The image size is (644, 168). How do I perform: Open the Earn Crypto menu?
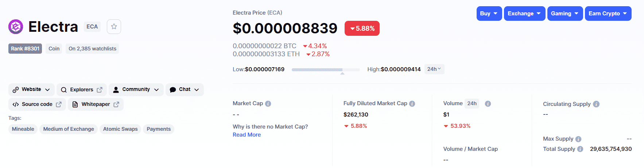pyautogui.click(x=608, y=14)
